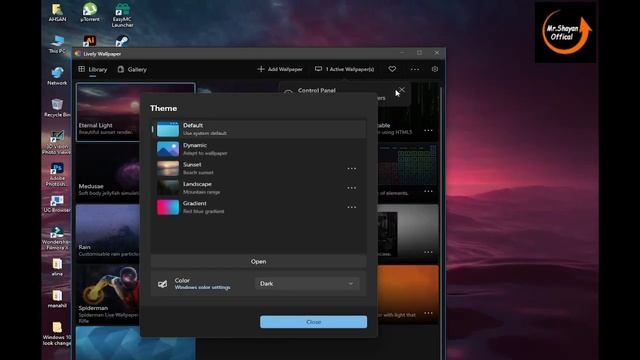Screen dimensions: 640x360
Task: Open the This PC desktop icon
Action: 57,44
